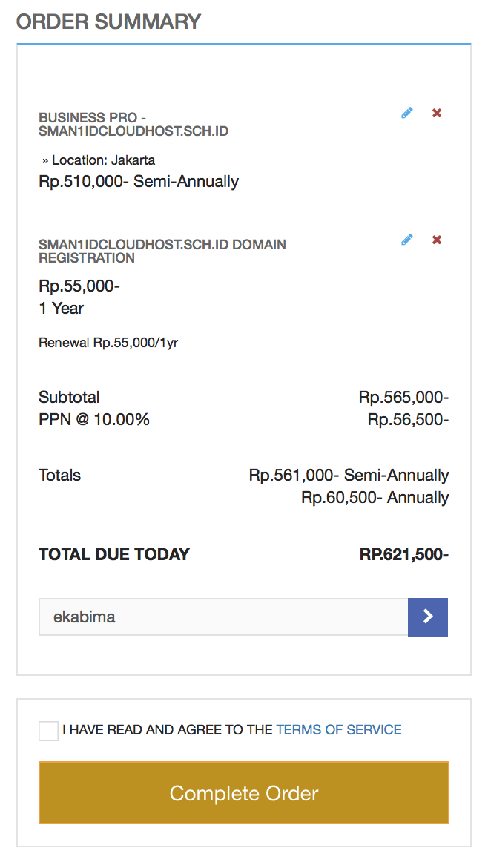Screen dimensions: 488x868
Task: Click the pencil icon beside the hosting product
Action: coord(406,113)
